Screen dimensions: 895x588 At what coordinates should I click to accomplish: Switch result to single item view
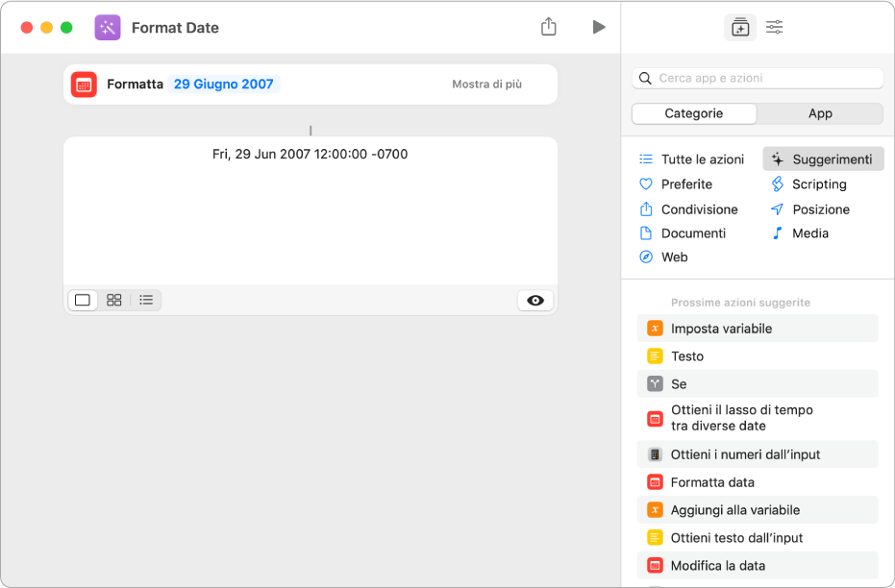tap(83, 300)
